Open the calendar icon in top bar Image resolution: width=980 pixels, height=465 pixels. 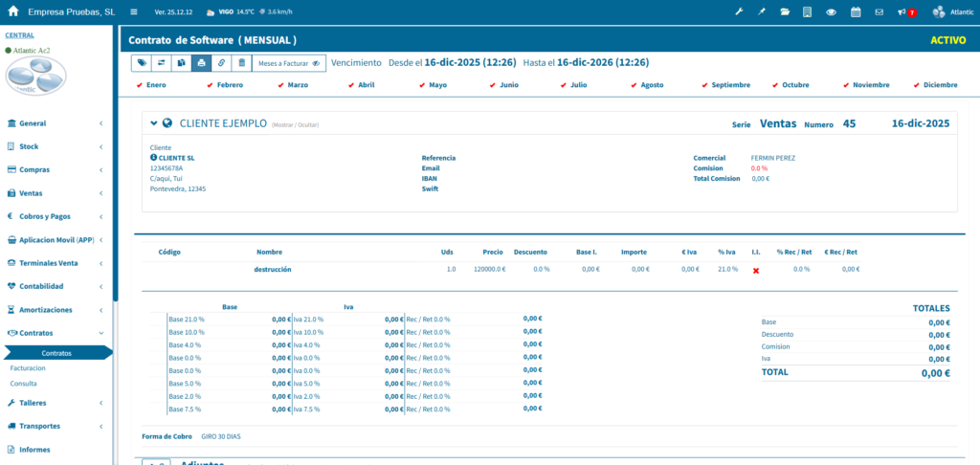coord(855,12)
